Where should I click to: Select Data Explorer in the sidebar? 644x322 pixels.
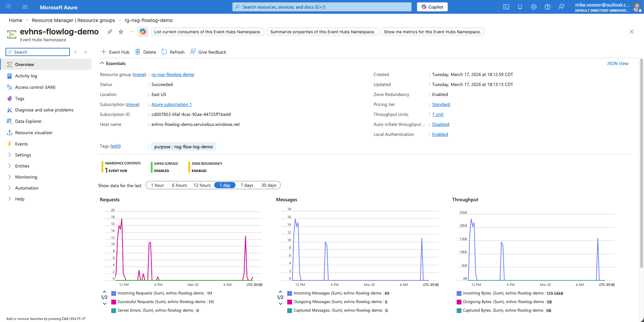(28, 121)
